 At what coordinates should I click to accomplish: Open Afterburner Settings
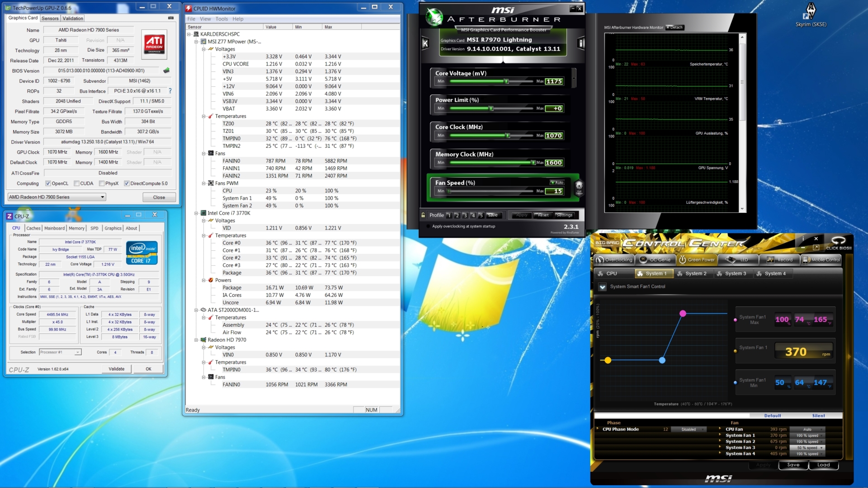tap(564, 216)
